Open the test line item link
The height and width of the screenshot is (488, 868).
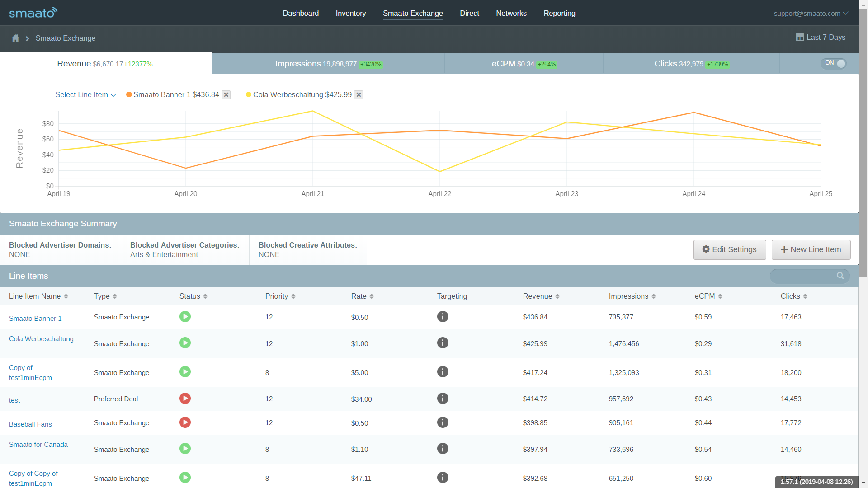tap(14, 400)
